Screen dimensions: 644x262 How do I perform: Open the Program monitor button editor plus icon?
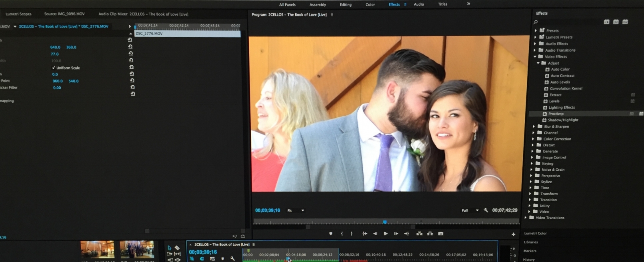[513, 234]
